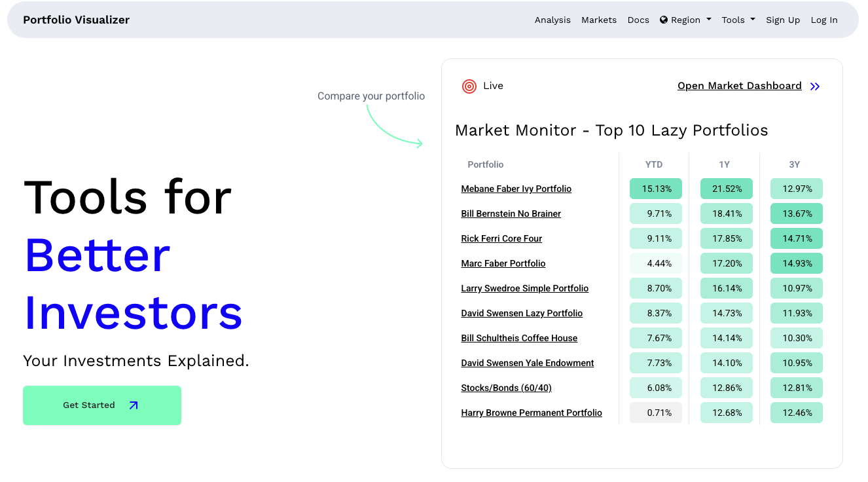The width and height of the screenshot is (868, 482).
Task: Click the Portfolio Visualizer brand logo
Action: pos(76,20)
